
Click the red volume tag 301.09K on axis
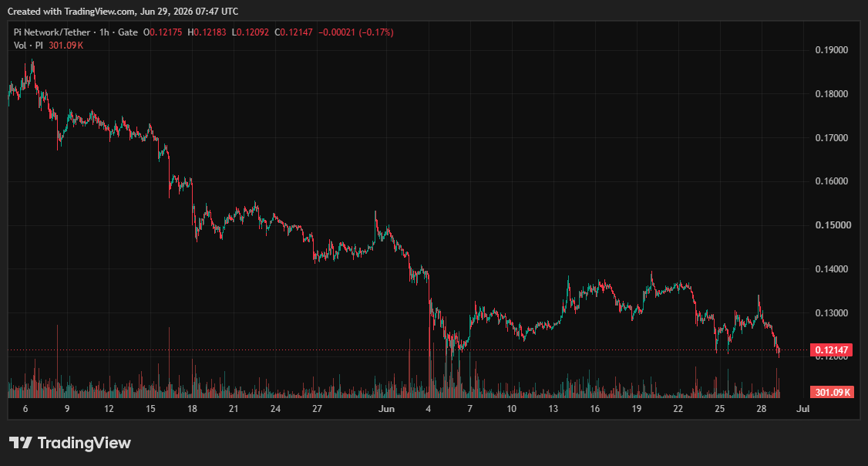tap(832, 392)
